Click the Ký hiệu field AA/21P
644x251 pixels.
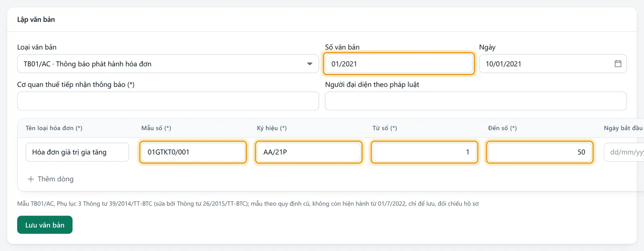[309, 152]
